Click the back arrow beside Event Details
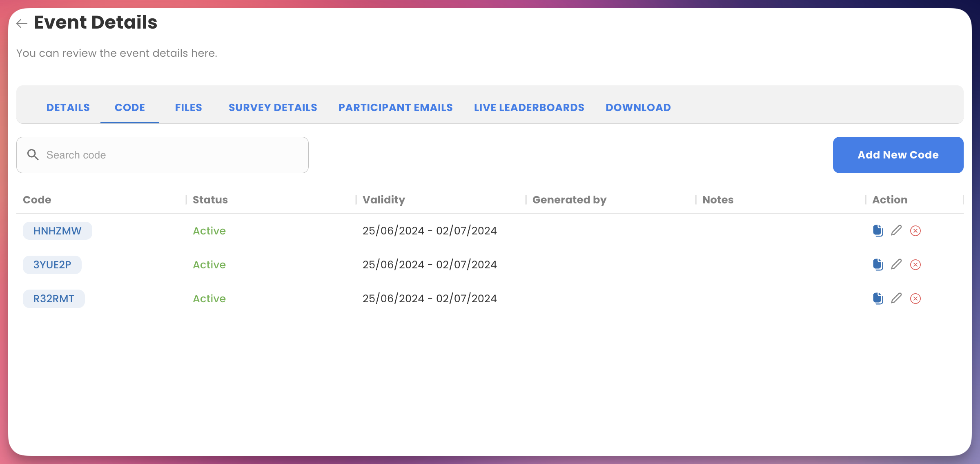The width and height of the screenshot is (980, 464). (22, 24)
